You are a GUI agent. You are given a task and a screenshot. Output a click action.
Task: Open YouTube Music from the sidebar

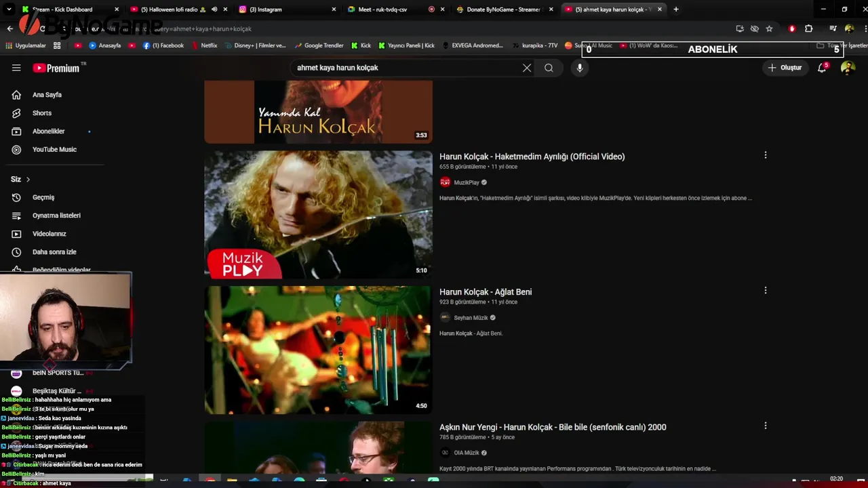coord(54,150)
